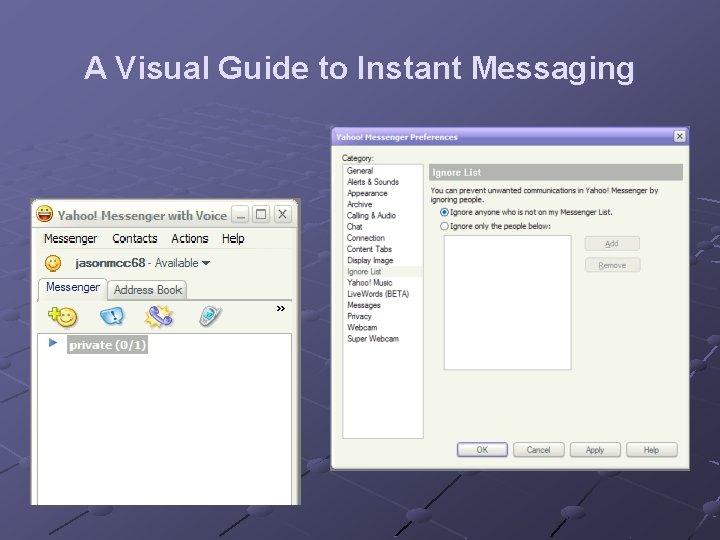Select the Privacy category
Viewport: 720px width, 540px height.
(359, 316)
